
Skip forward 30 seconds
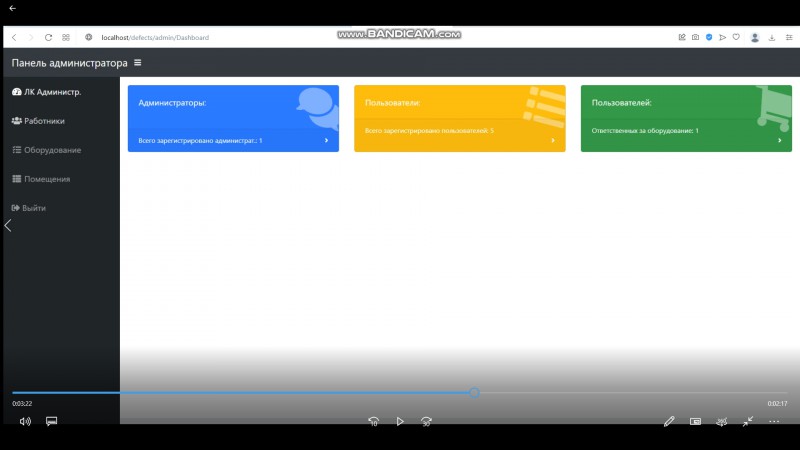point(427,421)
